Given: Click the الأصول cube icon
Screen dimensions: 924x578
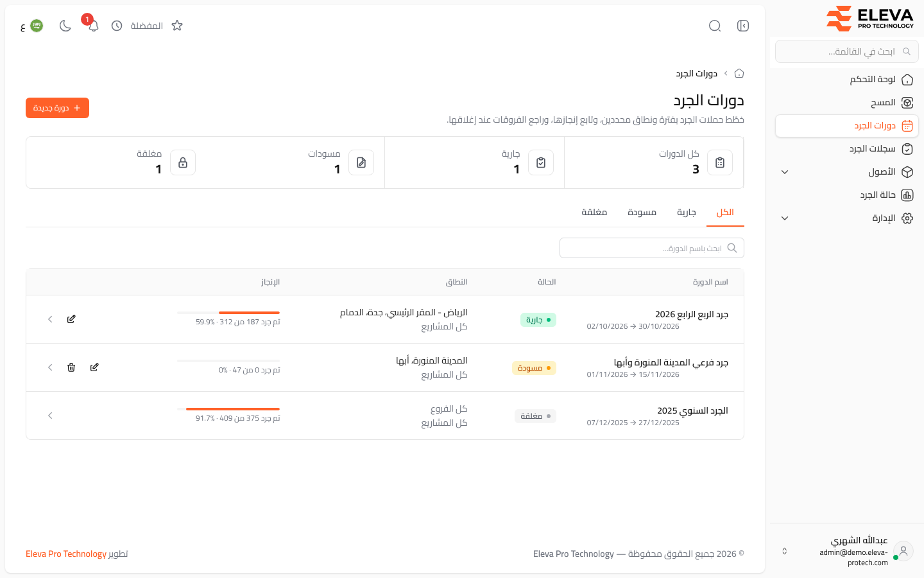Looking at the screenshot, I should 907,172.
